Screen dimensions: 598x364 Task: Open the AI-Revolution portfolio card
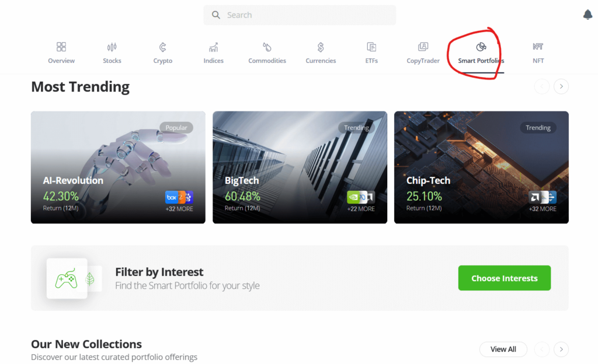coord(117,167)
